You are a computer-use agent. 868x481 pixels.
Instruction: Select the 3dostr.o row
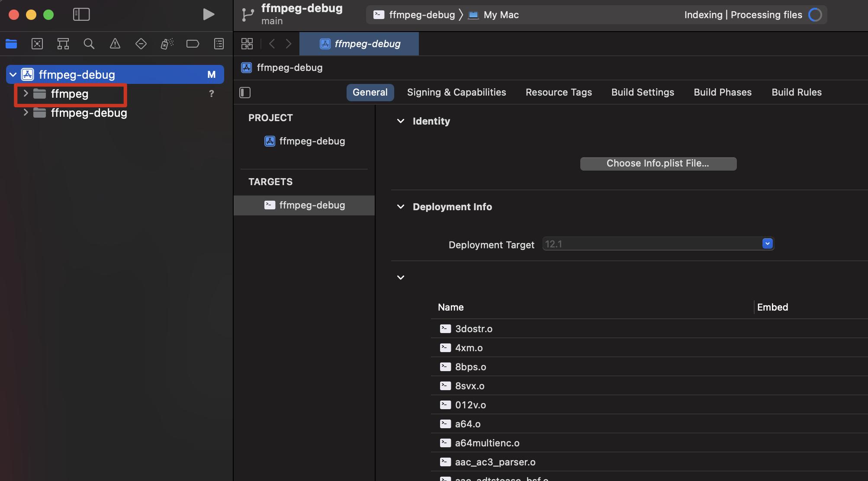click(x=649, y=329)
